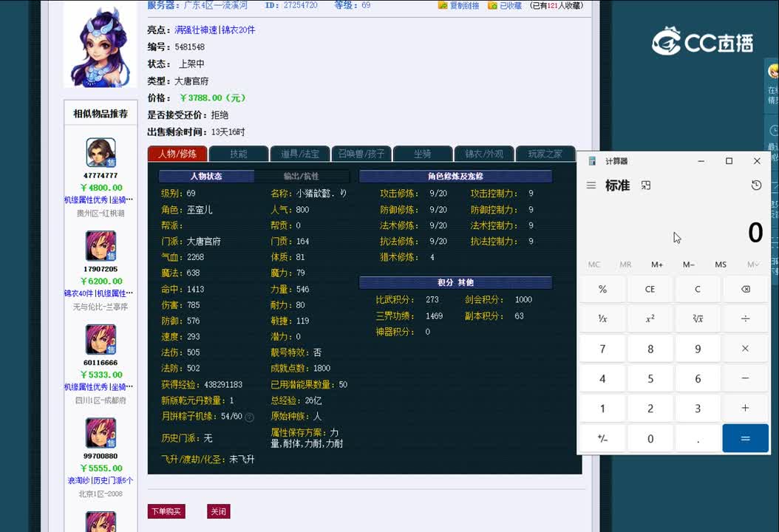Screen dimensions: 779x532
Task: Click calculator digit 8
Action: tap(650, 349)
